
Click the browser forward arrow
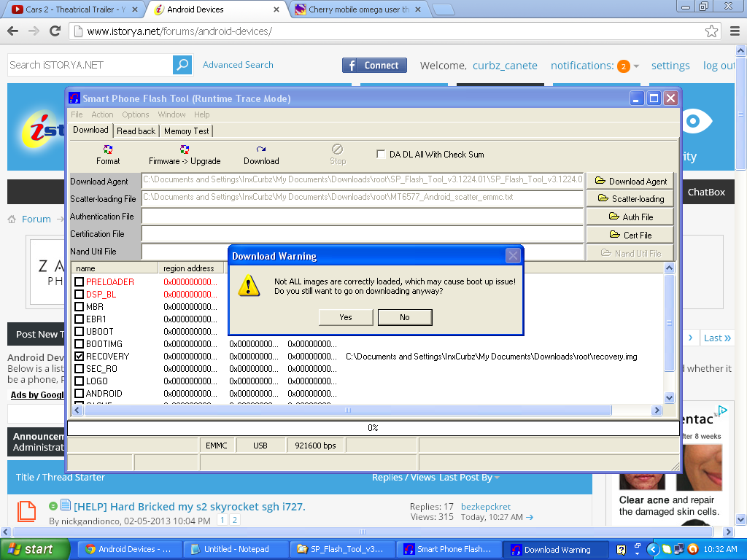click(34, 31)
